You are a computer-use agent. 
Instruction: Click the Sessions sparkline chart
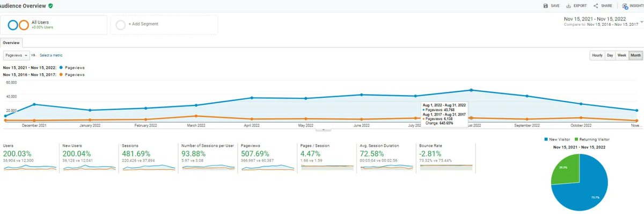point(149,167)
